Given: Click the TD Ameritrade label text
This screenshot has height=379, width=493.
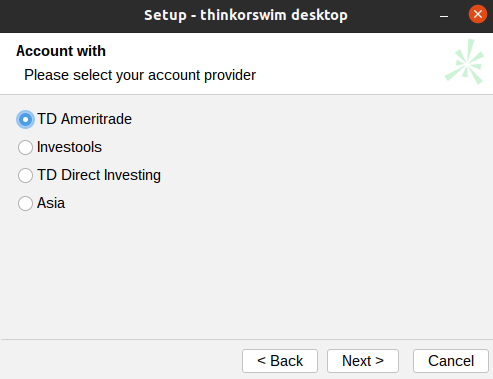Looking at the screenshot, I should tap(84, 119).
